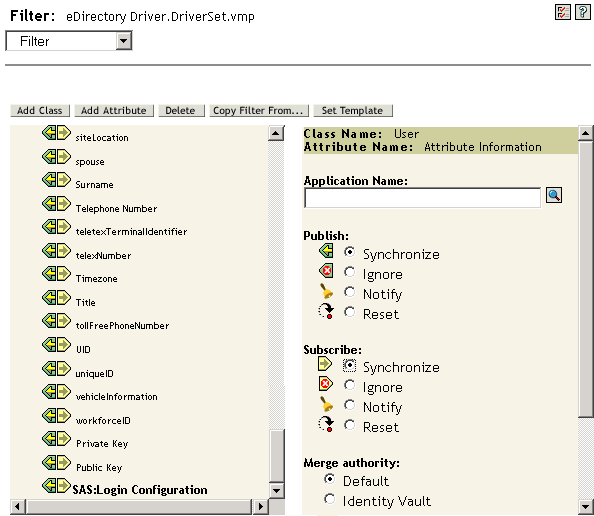Open the help question mark icon
594x516 pixels.
[x=583, y=12]
